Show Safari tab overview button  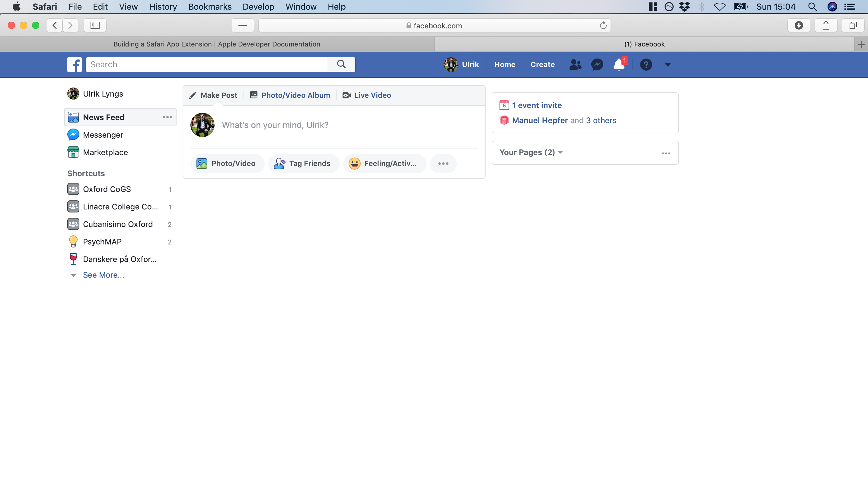[853, 25]
